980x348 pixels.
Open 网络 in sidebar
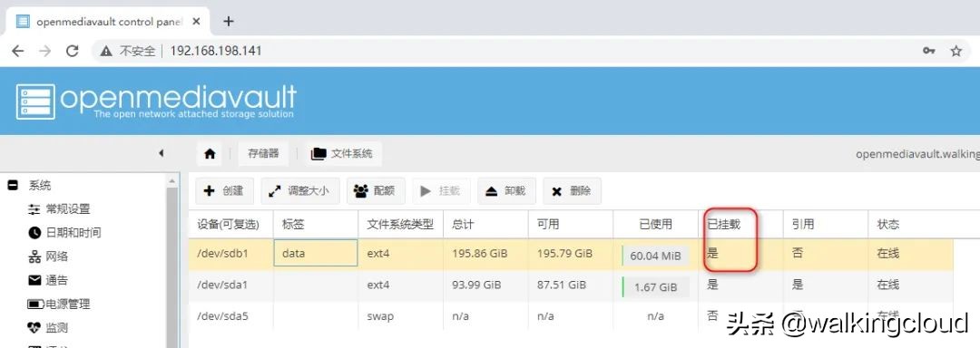click(48, 256)
